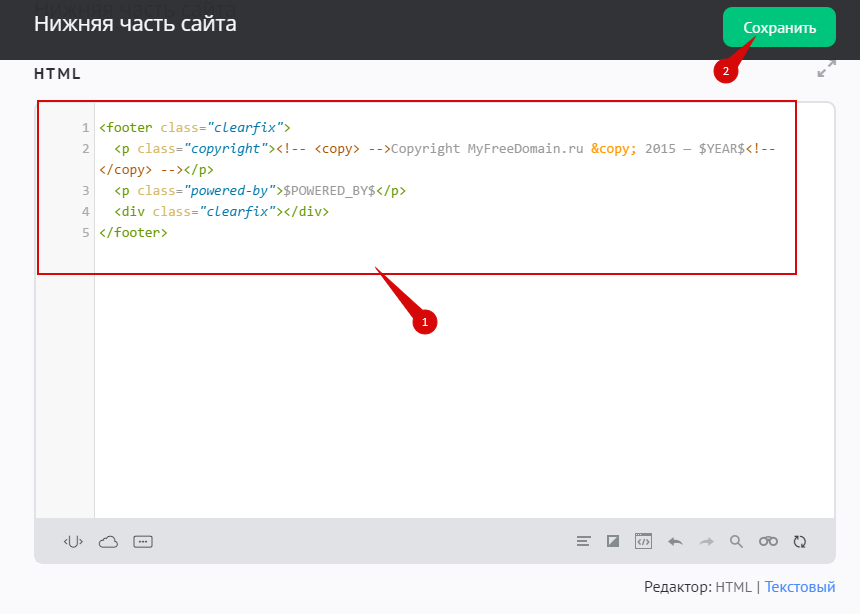Click the code window snippet icon
860x614 pixels.
[644, 542]
